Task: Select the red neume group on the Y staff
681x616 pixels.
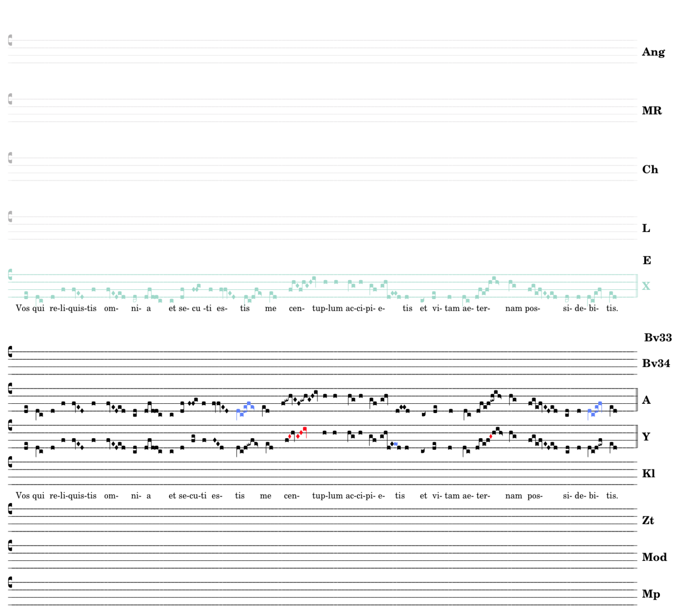Action: point(298,433)
